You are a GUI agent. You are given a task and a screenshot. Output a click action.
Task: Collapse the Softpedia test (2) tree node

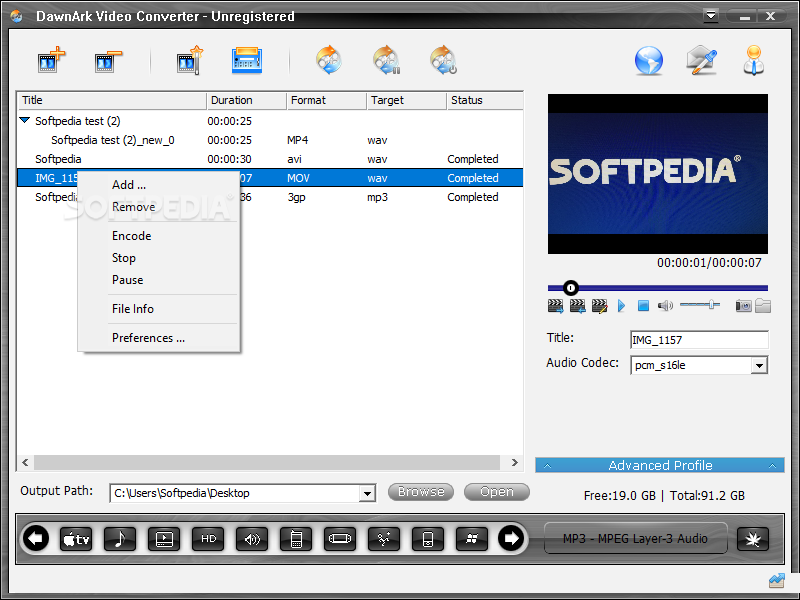point(24,120)
